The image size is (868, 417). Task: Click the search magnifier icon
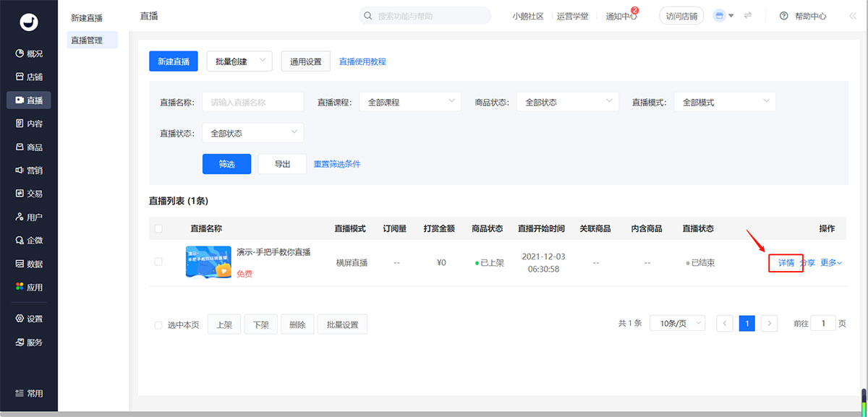pyautogui.click(x=368, y=16)
